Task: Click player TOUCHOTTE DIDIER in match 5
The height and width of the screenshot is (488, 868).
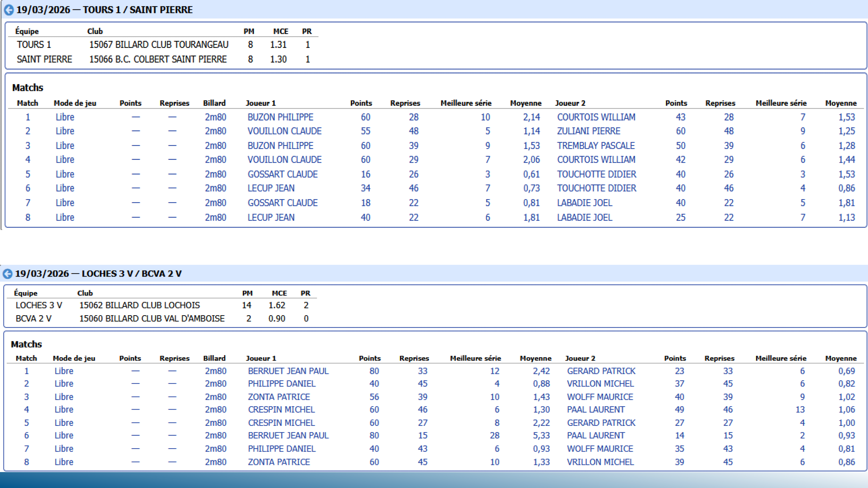Action: (597, 174)
